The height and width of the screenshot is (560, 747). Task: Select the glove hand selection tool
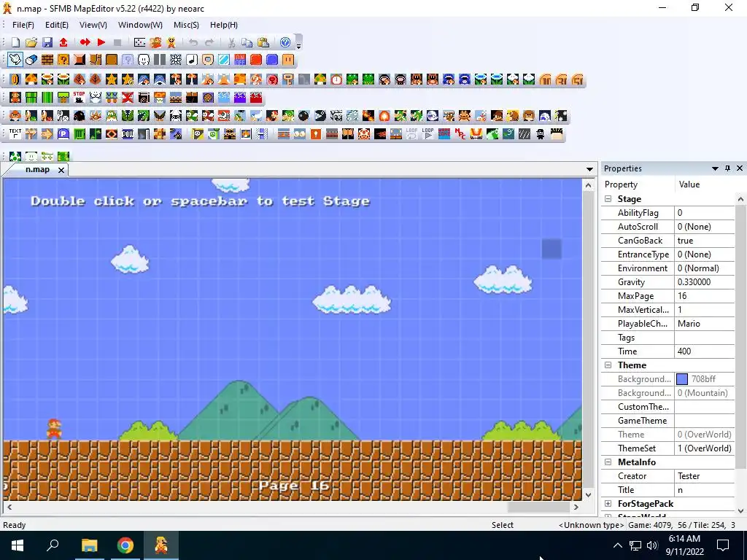(x=15, y=60)
